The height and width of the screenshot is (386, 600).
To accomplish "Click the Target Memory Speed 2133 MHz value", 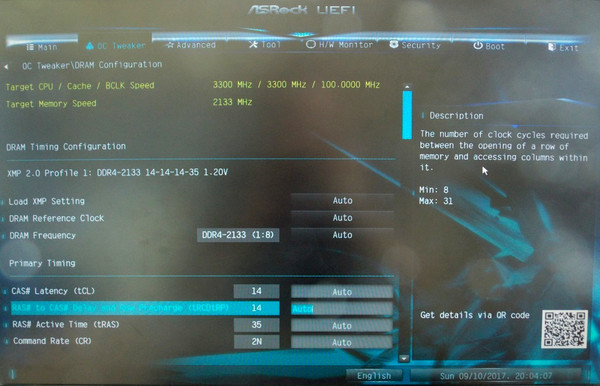I will pyautogui.click(x=232, y=102).
